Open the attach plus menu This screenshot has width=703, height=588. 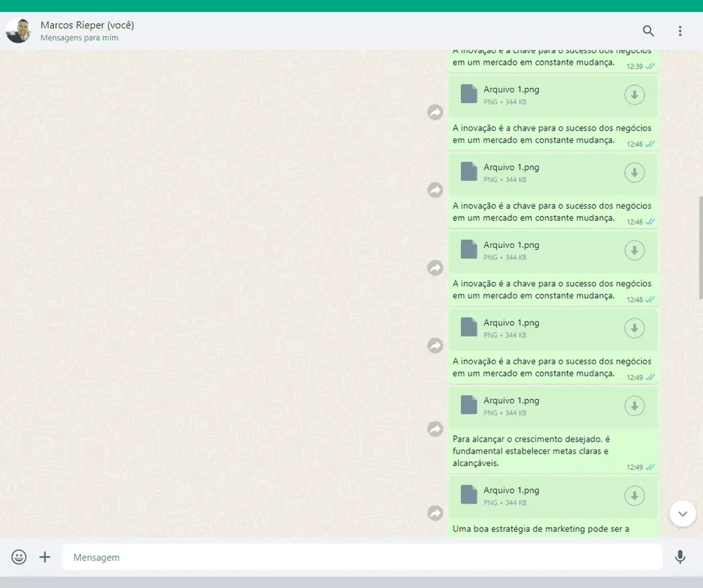(45, 557)
